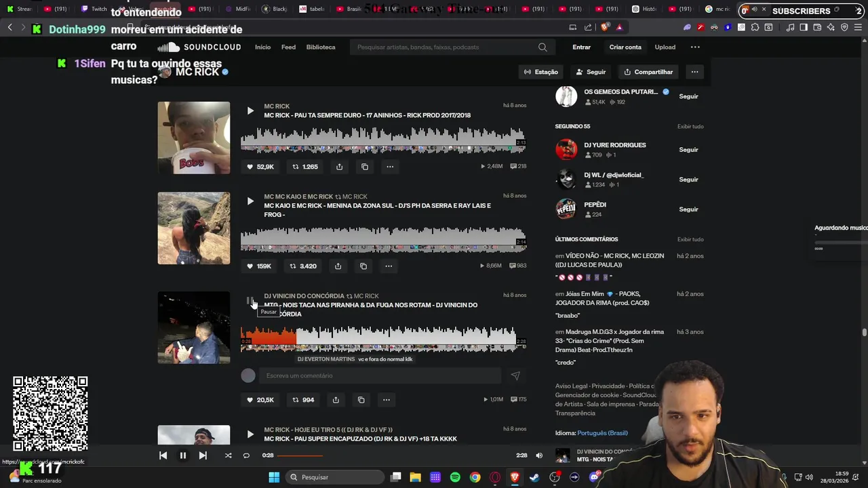Repost the track showing 3.420 reposts
This screenshot has height=488, width=868.
pyautogui.click(x=304, y=266)
